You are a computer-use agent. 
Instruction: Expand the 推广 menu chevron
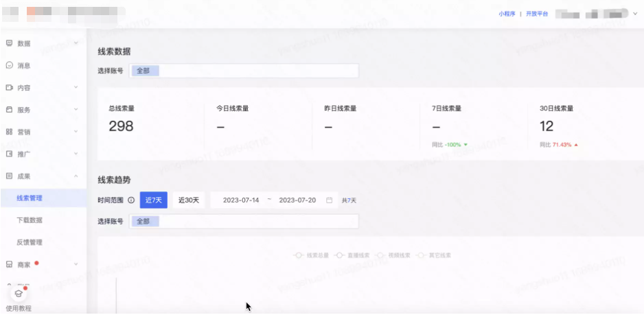76,154
